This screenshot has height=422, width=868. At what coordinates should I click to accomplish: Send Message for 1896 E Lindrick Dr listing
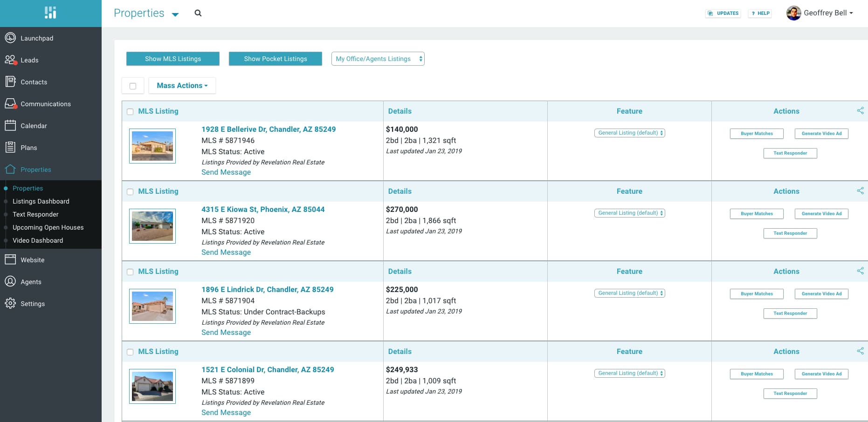pyautogui.click(x=226, y=333)
